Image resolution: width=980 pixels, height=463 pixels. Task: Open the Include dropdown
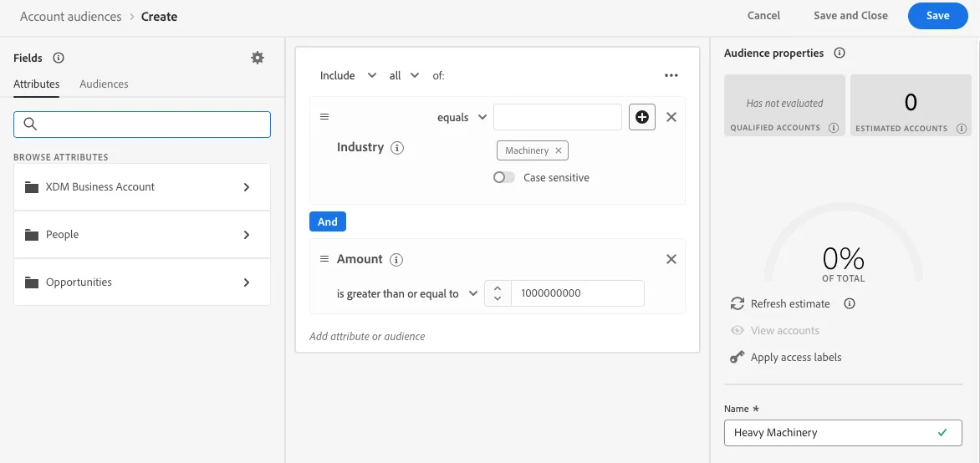(x=348, y=75)
